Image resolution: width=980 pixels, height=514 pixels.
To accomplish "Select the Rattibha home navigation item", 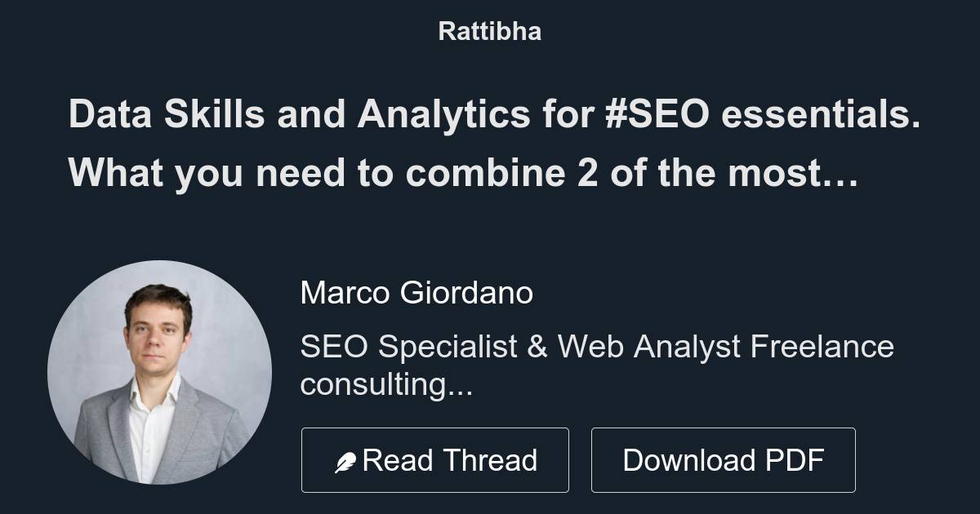I will (x=489, y=31).
